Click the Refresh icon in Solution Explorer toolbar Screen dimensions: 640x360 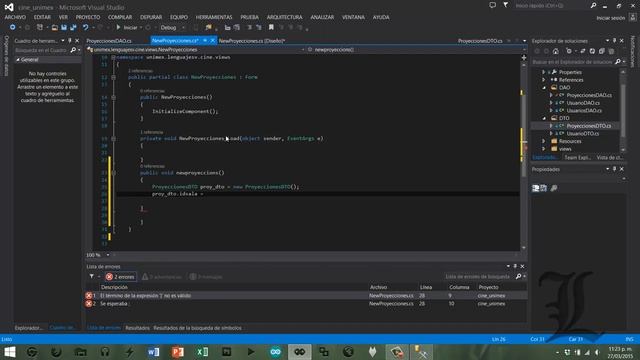pos(592,51)
